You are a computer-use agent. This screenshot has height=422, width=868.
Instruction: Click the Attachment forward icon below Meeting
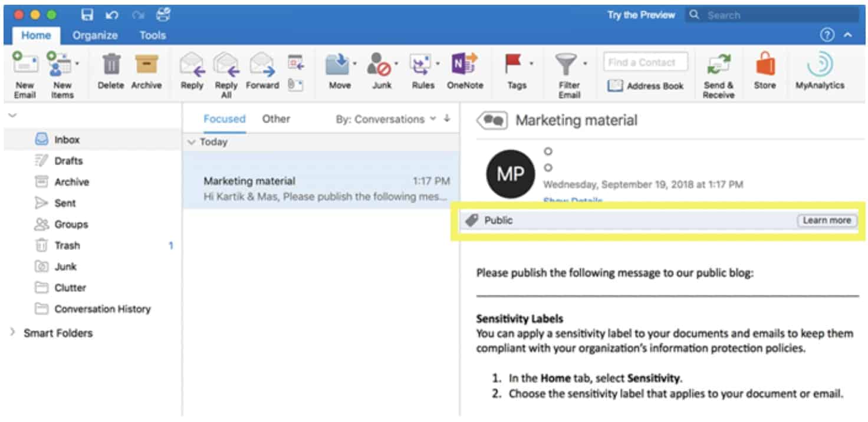(295, 85)
